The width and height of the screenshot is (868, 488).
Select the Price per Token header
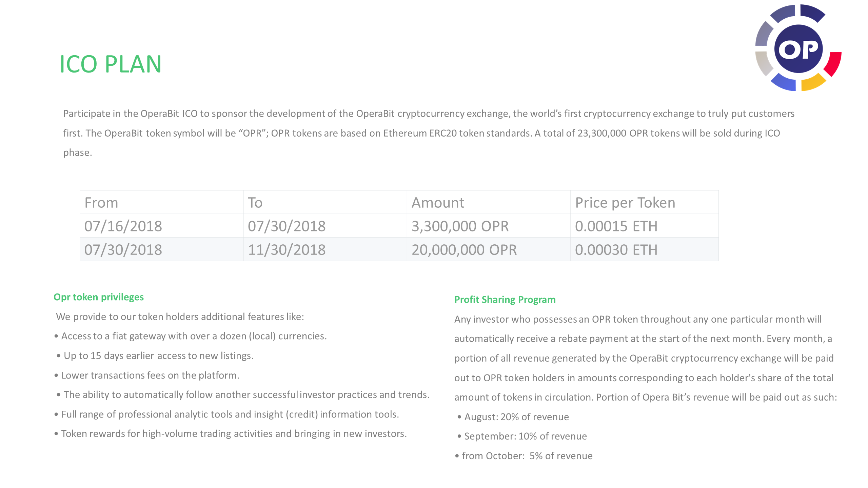(644, 202)
